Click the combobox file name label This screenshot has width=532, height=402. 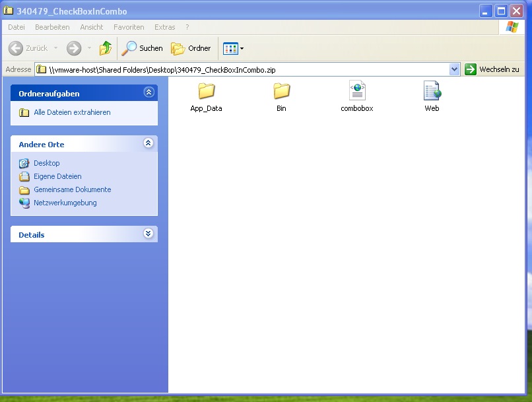tap(357, 108)
